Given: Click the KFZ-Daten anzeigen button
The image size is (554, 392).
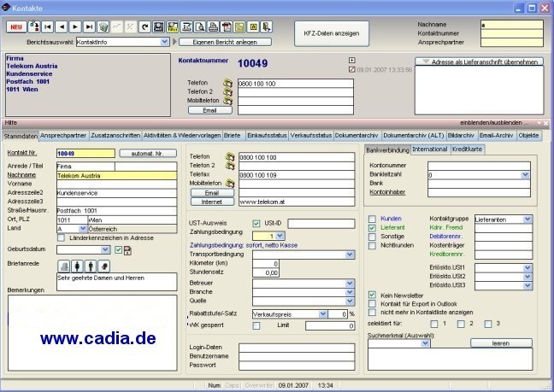Looking at the screenshot, I should 332,33.
